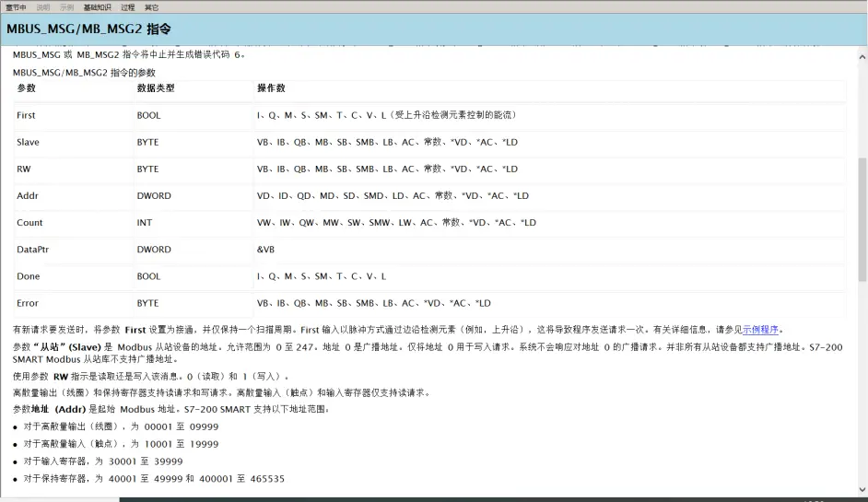Image resolution: width=868 pixels, height=502 pixels.
Task: Click the First parameter cell
Action: tap(26, 115)
